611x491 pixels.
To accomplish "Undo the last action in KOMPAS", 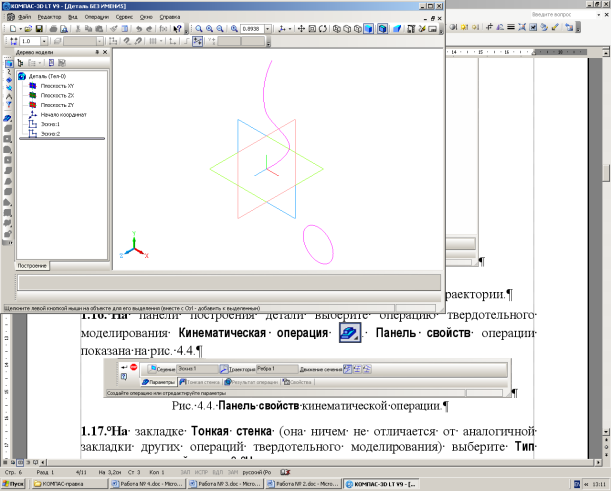I will (x=139, y=29).
